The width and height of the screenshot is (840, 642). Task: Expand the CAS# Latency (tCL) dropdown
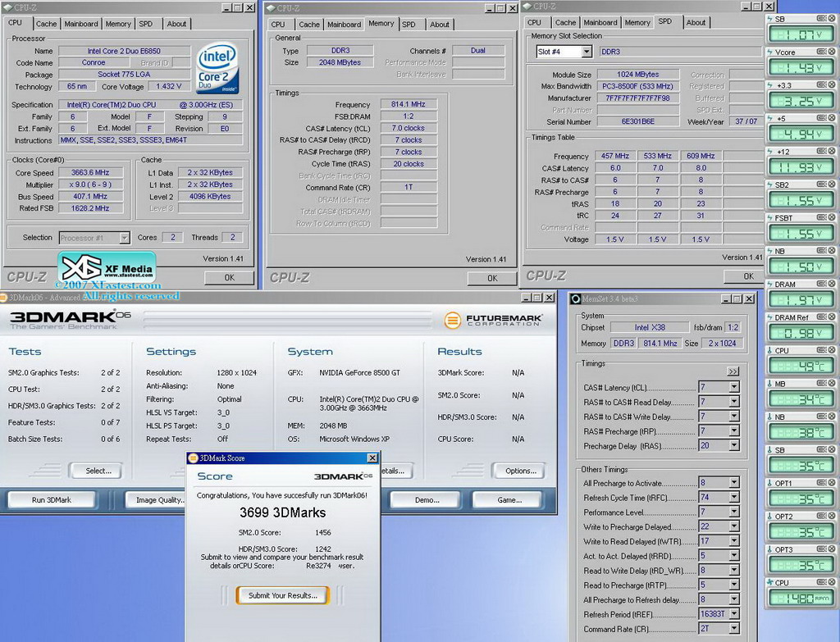click(733, 387)
